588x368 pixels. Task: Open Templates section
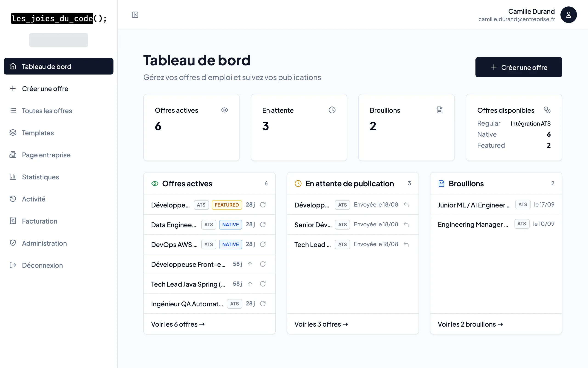[x=59, y=133]
